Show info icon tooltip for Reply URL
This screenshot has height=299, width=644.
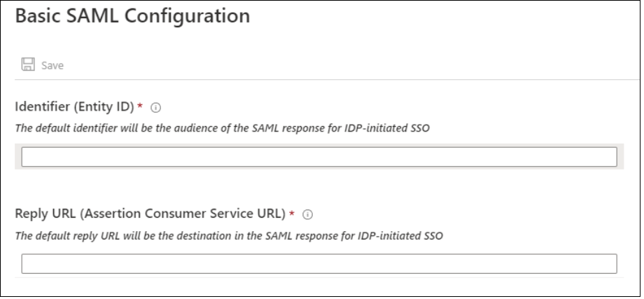coord(307,214)
